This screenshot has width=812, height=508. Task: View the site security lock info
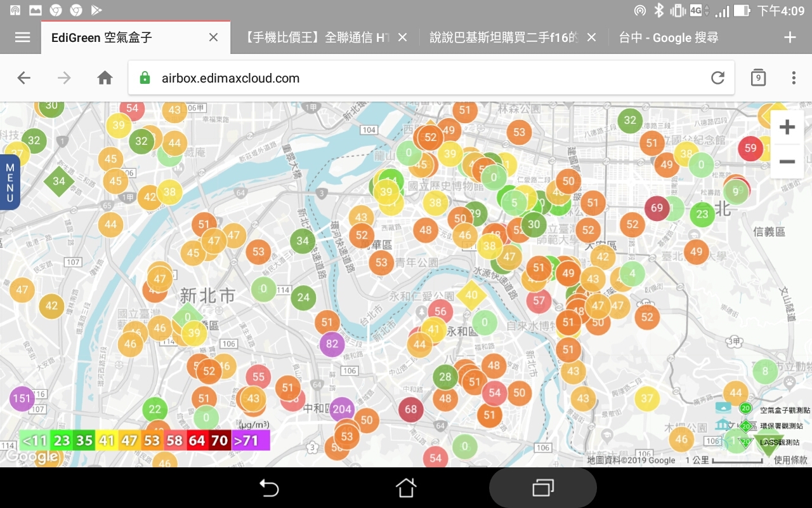[145, 78]
